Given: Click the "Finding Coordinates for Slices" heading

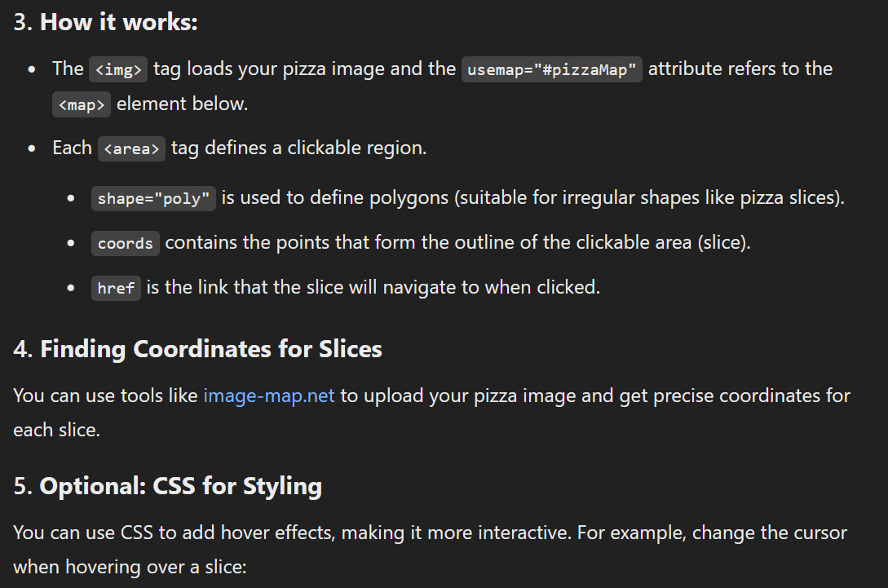Looking at the screenshot, I should click(x=210, y=349).
